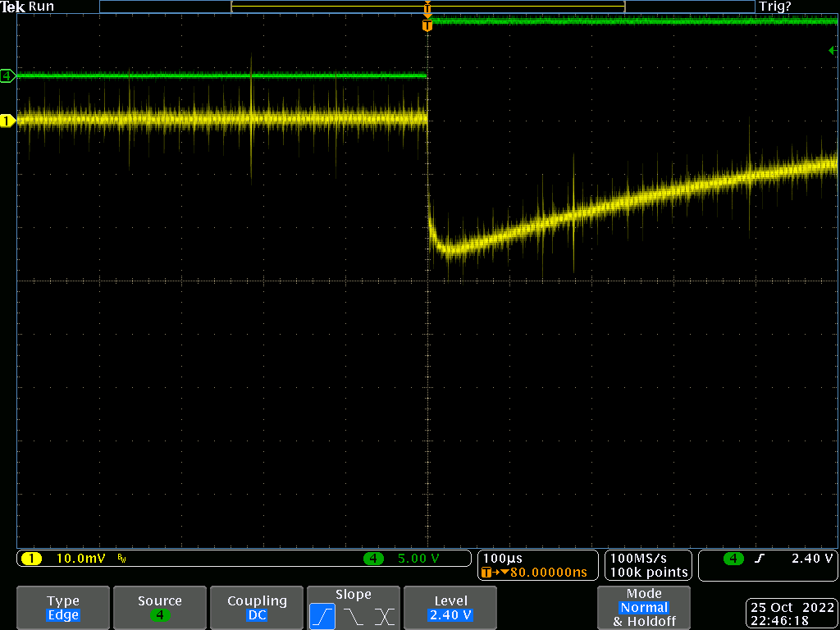The image size is (840, 630).
Task: Click channel 1 badge in readout bar
Action: coord(31,559)
